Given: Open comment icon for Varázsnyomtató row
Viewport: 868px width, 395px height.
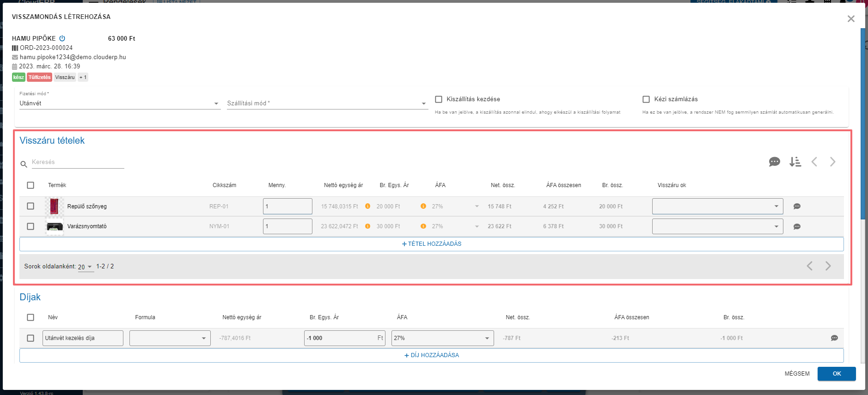Looking at the screenshot, I should click(x=797, y=227).
